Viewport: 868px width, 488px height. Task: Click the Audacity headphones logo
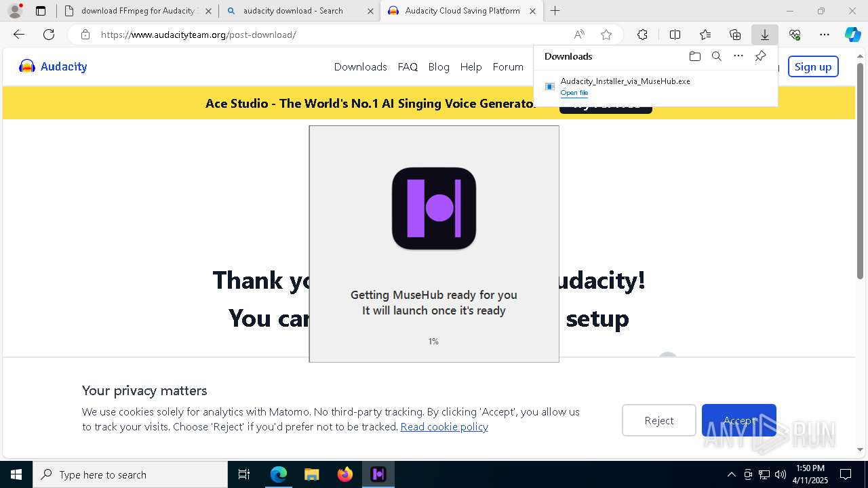pyautogui.click(x=27, y=66)
